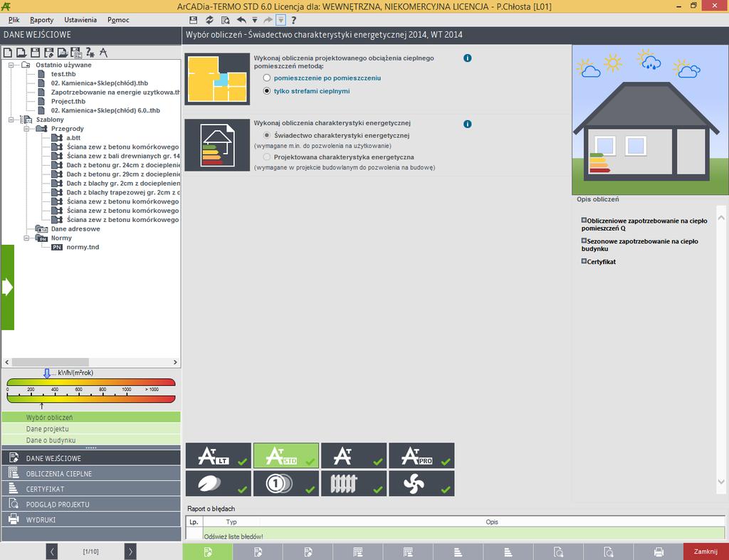
Task: Collapse the 'Ostatnio używane' tree node
Action: coord(11,65)
